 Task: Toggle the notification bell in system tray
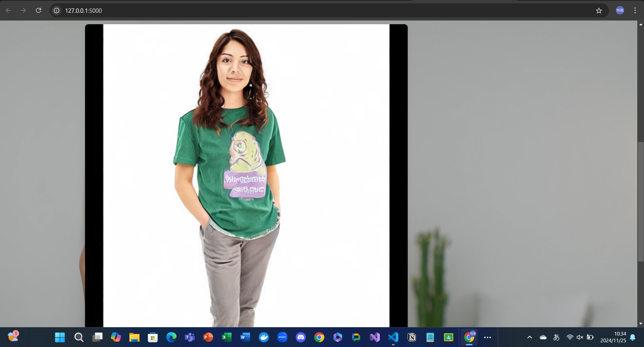[633, 337]
